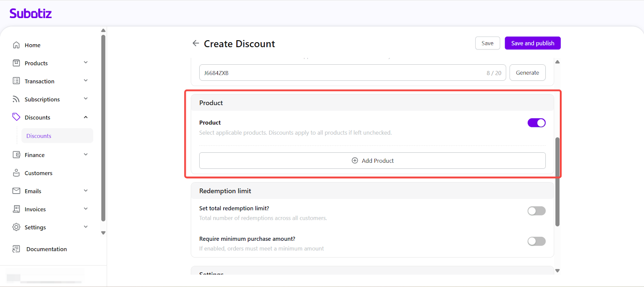Turn on minimum purchase amount toggle
644x287 pixels.
point(536,241)
